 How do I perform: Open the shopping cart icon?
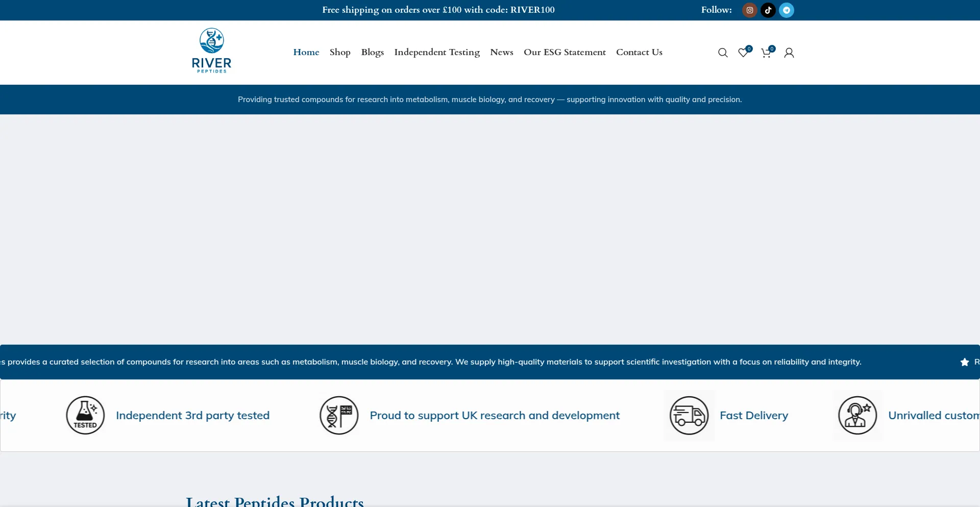coord(766,53)
